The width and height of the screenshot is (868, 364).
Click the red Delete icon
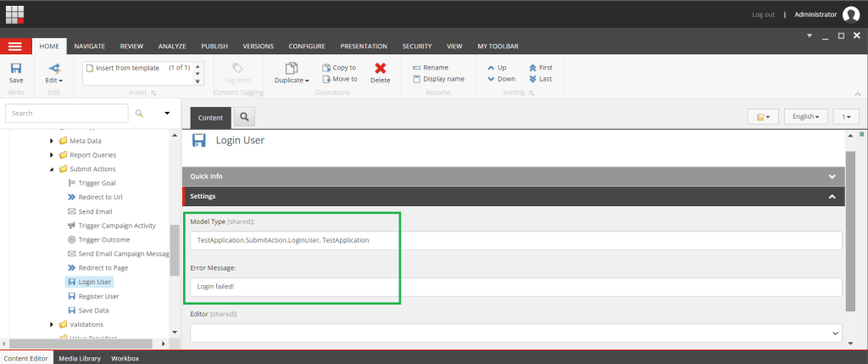click(x=380, y=69)
